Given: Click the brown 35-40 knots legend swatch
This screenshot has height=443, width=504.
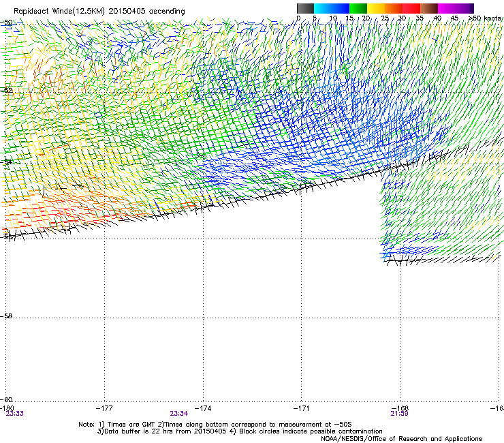Looking at the screenshot, I should tap(429, 8).
